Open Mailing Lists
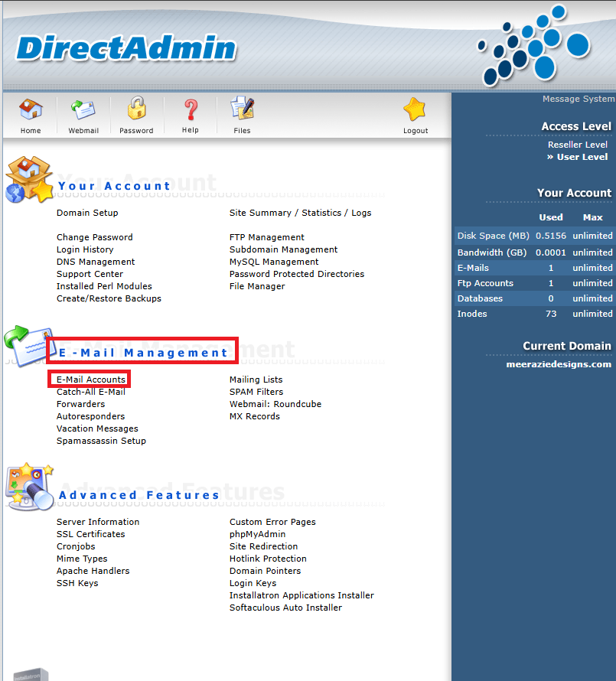616x681 pixels. coord(256,380)
